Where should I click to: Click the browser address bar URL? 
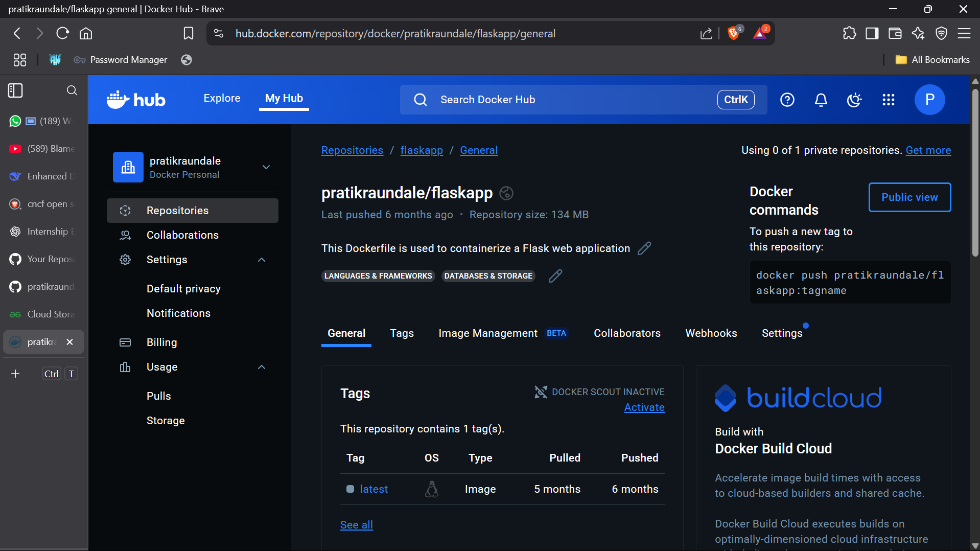coord(395,34)
